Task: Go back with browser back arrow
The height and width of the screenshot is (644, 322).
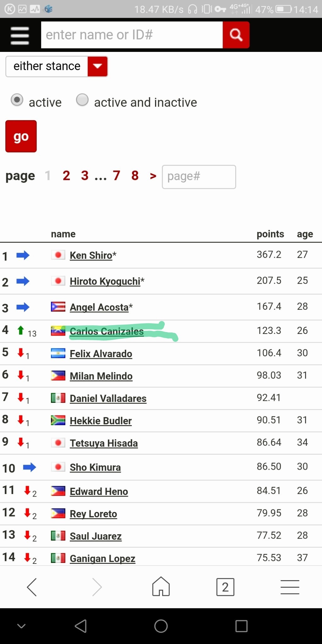Action: 32,587
